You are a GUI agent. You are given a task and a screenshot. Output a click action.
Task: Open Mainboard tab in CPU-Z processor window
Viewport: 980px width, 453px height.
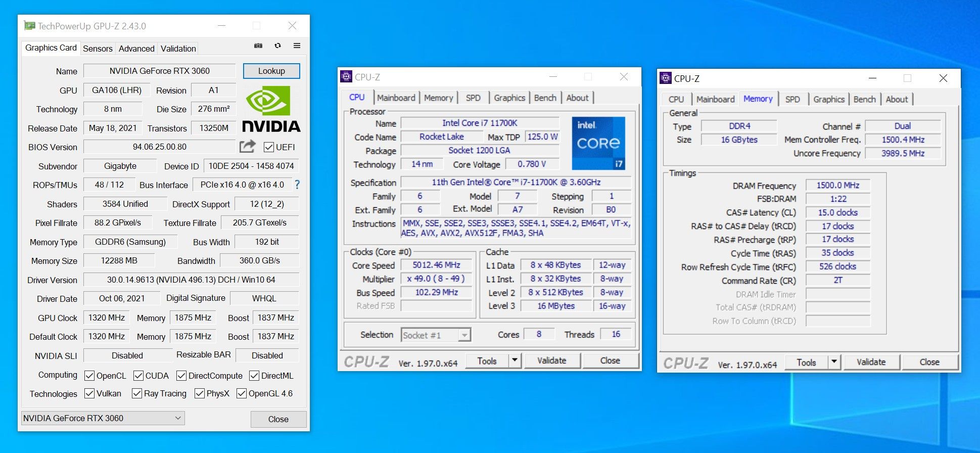396,98
